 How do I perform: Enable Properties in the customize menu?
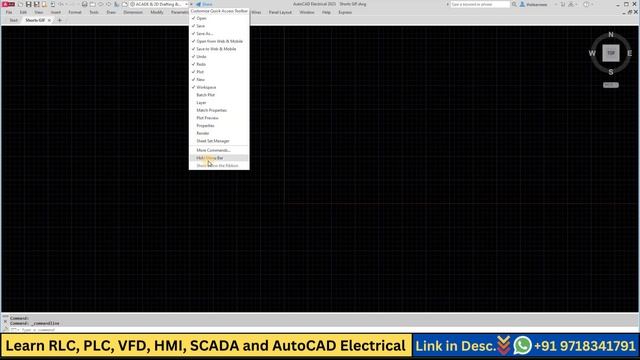pos(219,126)
